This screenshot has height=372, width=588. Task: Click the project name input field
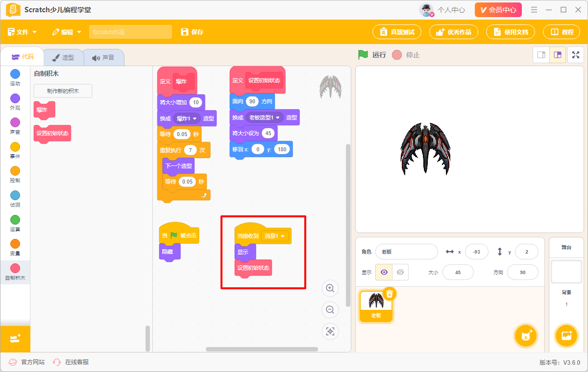coord(130,32)
